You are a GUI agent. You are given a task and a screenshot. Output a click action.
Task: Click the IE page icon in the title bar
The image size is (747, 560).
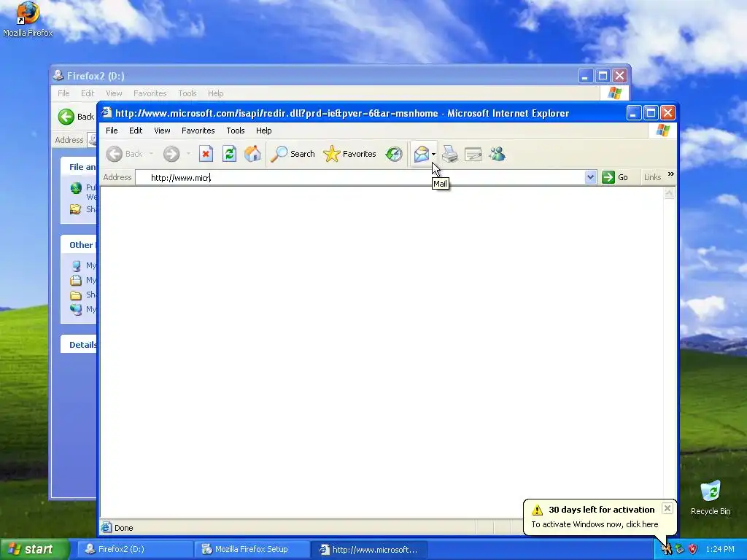pyautogui.click(x=107, y=113)
